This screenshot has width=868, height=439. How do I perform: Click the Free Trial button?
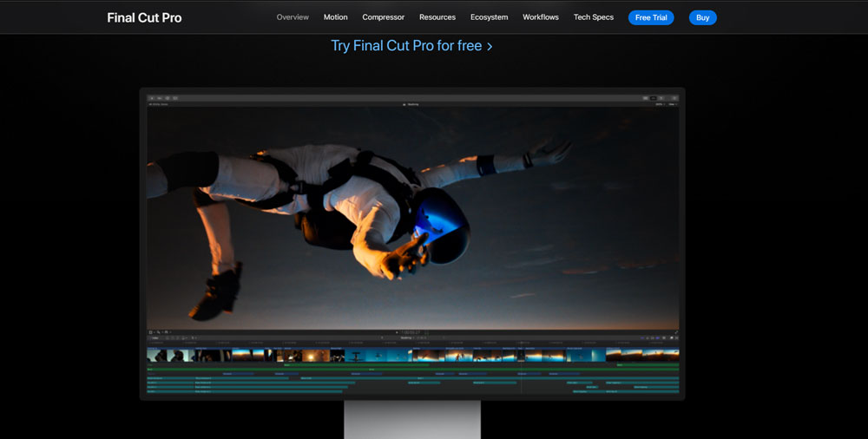point(651,17)
